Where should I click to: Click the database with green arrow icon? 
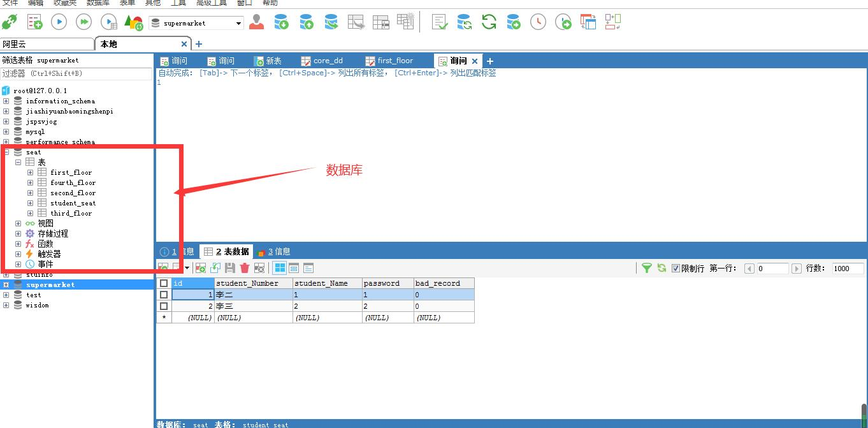[514, 22]
